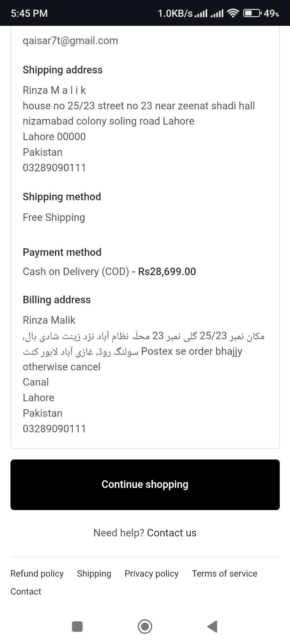The image size is (290, 644).
Task: Open recent apps square icon
Action: (x=77, y=626)
